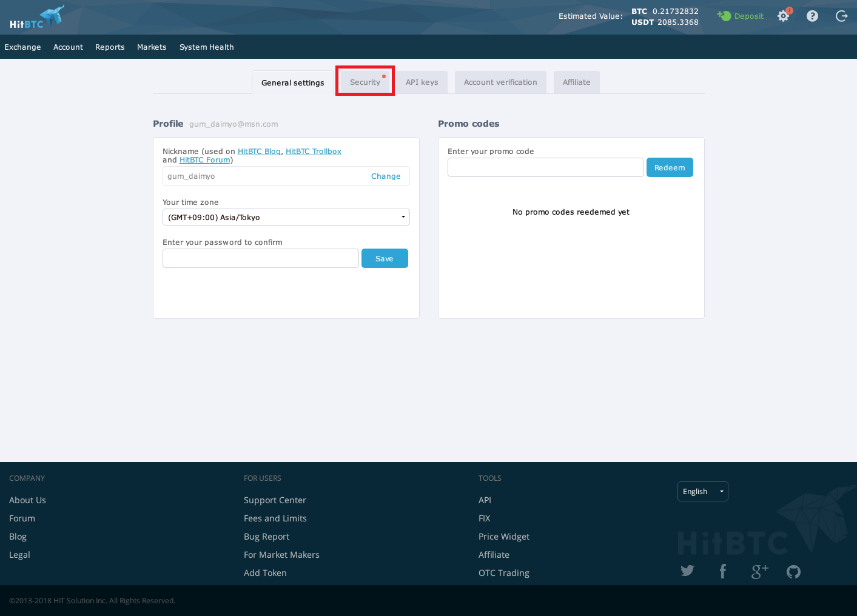
Task: Focus the password confirmation field
Action: click(x=261, y=258)
